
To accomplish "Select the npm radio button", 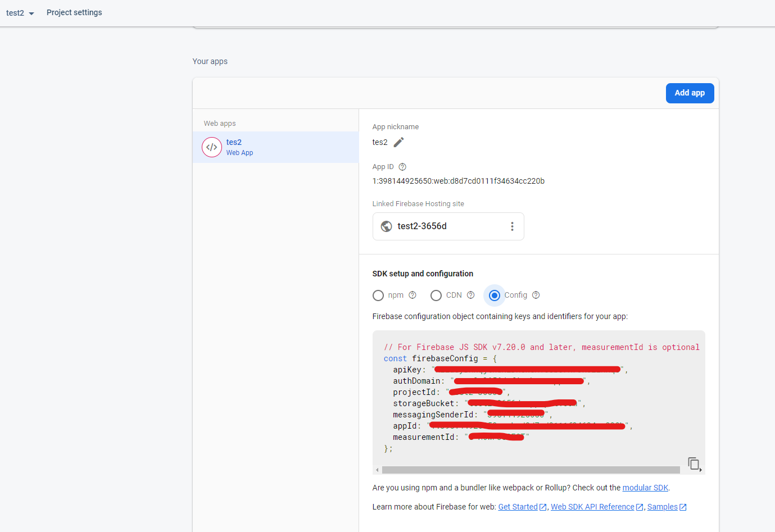I will pyautogui.click(x=378, y=295).
